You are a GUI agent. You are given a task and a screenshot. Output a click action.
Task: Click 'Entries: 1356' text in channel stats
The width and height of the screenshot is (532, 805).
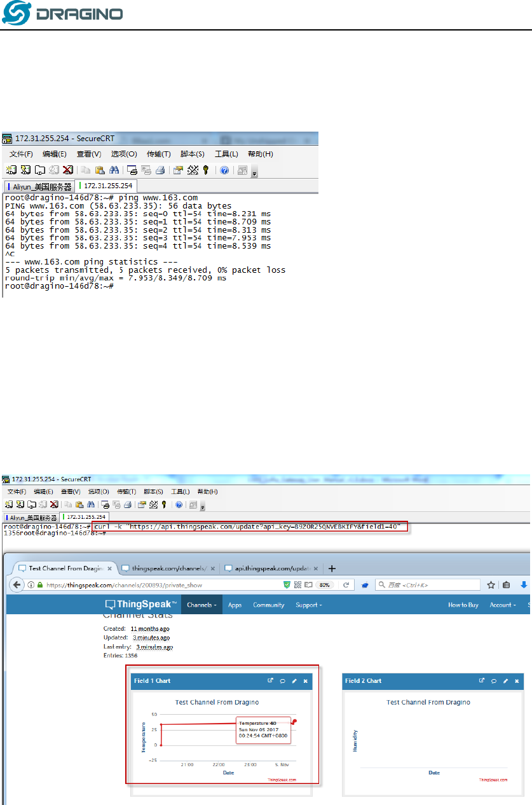coord(120,654)
